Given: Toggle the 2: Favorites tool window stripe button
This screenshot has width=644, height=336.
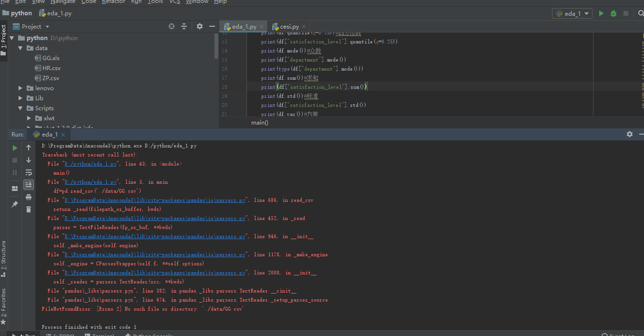Looking at the screenshot, I should 3,307.
